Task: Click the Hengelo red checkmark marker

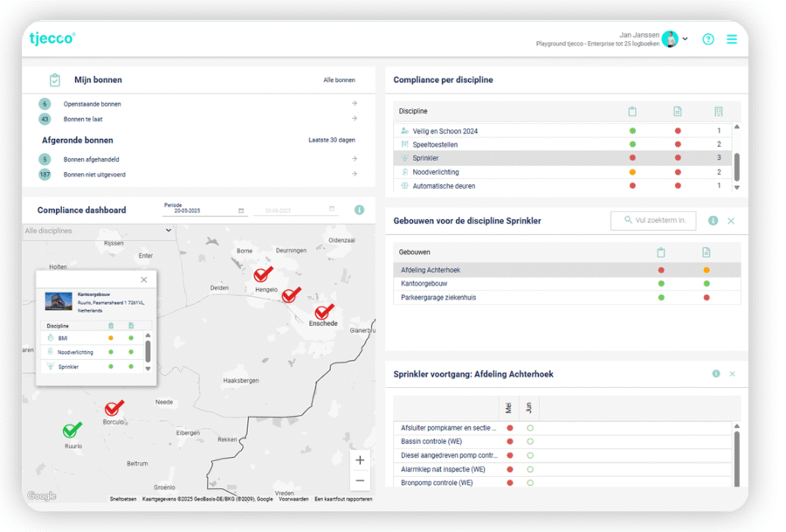Action: point(263,274)
